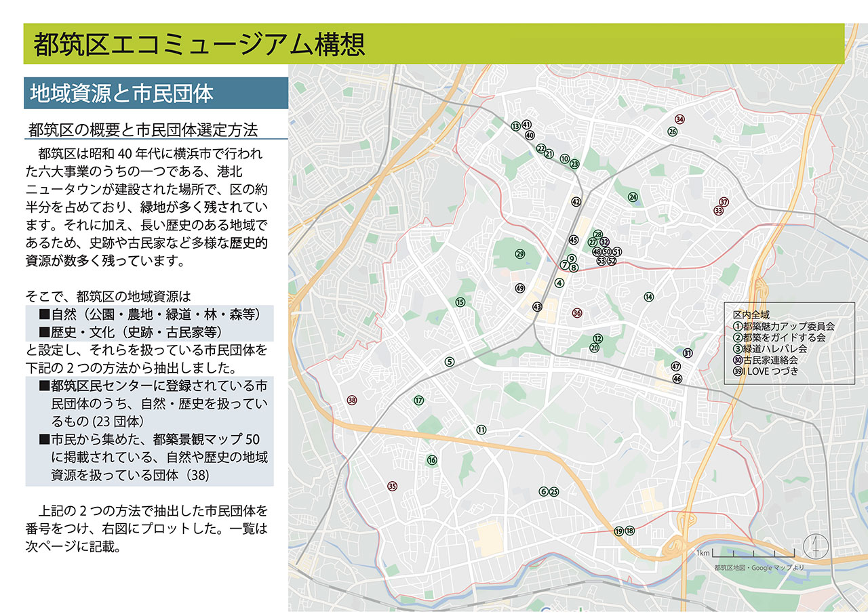Click green marker number 14
868x616 pixels.
tap(649, 297)
